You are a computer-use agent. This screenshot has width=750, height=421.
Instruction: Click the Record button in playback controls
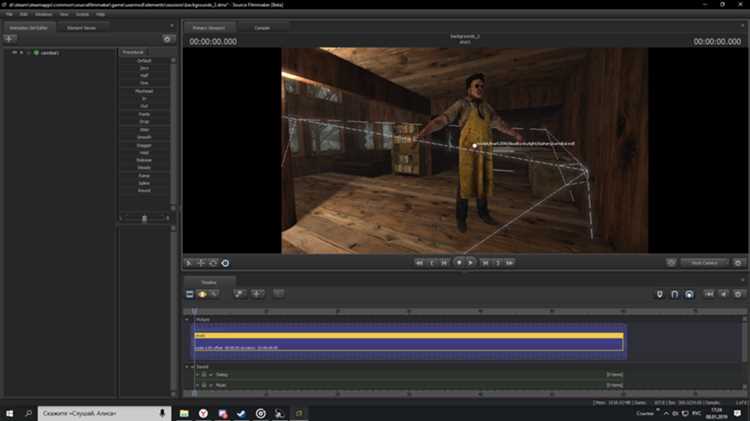(x=459, y=262)
